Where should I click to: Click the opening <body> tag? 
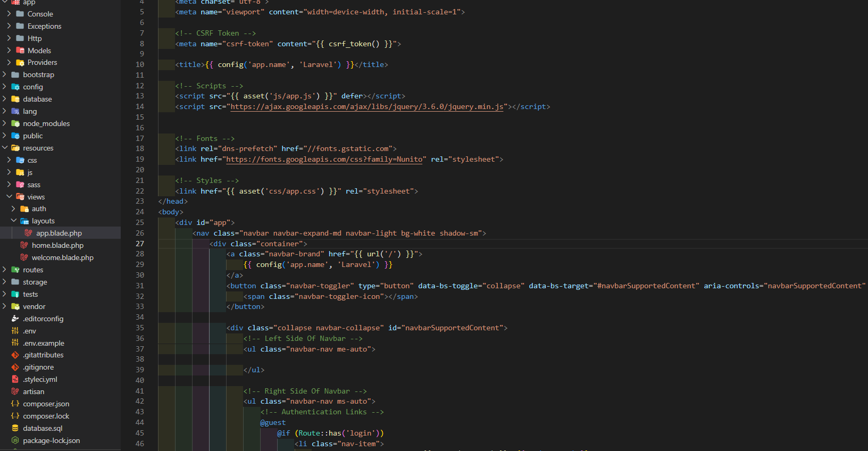[171, 212]
